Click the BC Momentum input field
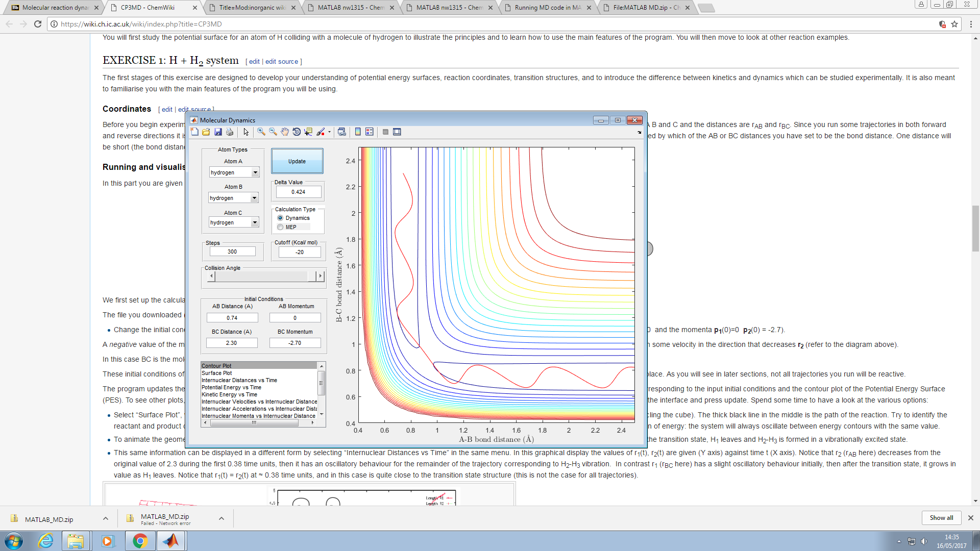This screenshot has height=551, width=980. coord(295,343)
